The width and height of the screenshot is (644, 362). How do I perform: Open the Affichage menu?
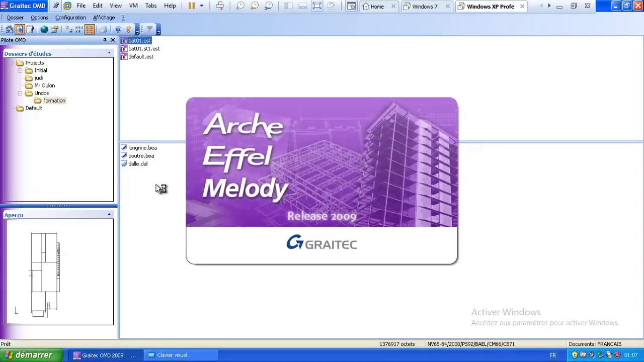[x=104, y=18]
